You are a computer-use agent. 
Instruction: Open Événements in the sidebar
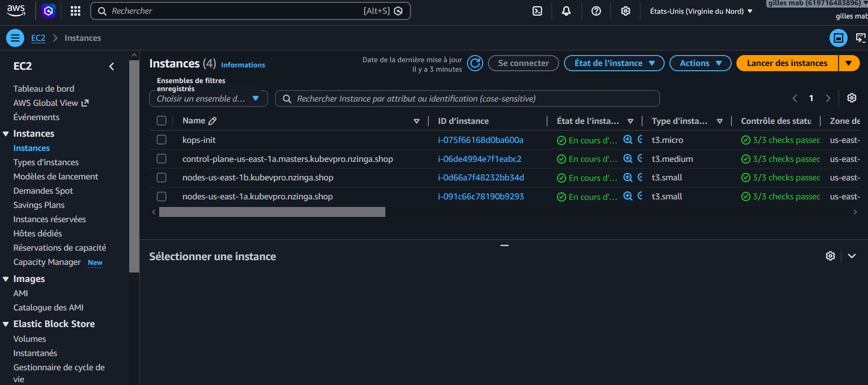[37, 117]
